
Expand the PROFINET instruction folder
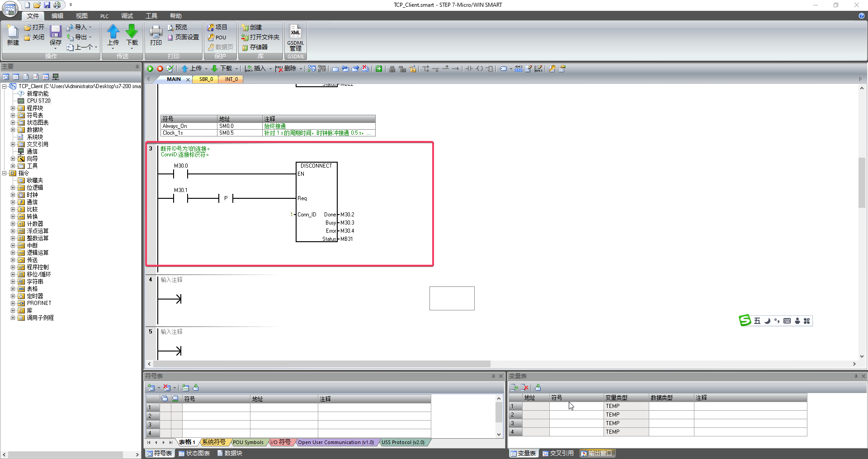(13, 303)
